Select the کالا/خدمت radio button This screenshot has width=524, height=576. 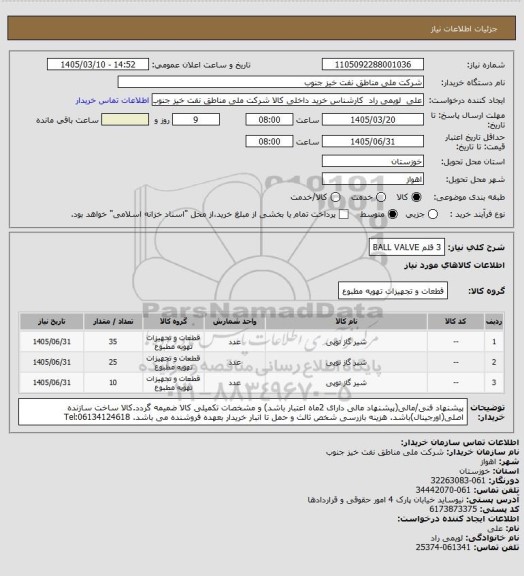coord(335,197)
